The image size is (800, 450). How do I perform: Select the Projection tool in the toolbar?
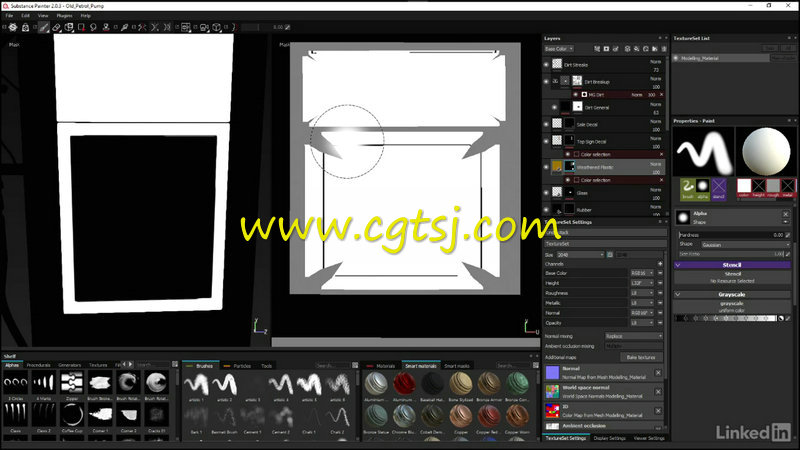[x=69, y=27]
